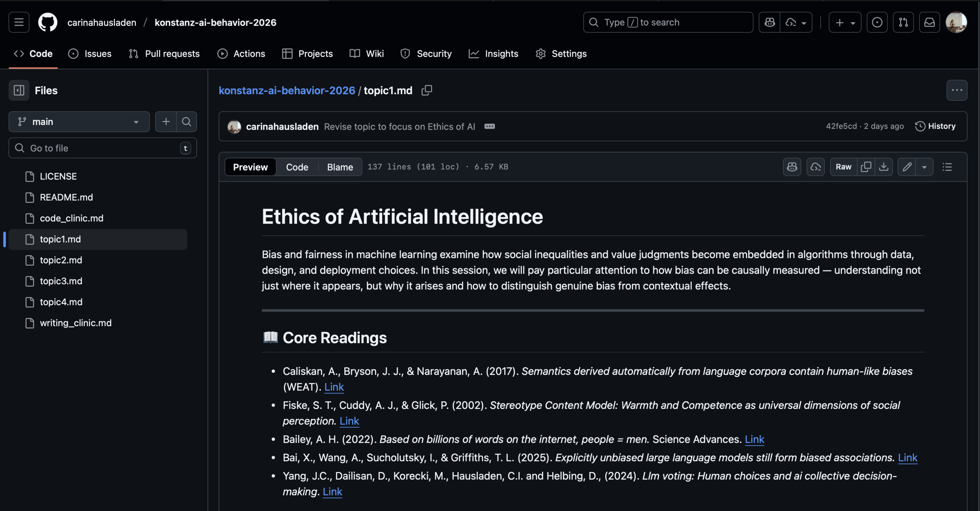
Task: Expand more edit options arrow
Action: point(924,167)
